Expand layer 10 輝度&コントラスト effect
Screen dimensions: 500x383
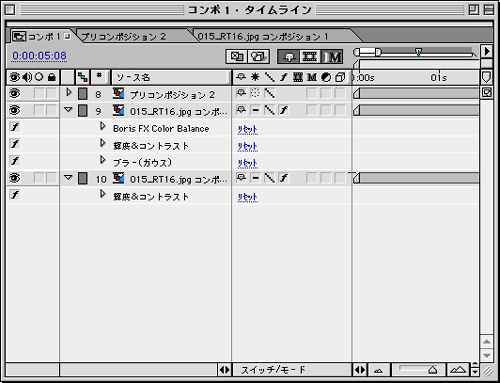click(x=103, y=194)
